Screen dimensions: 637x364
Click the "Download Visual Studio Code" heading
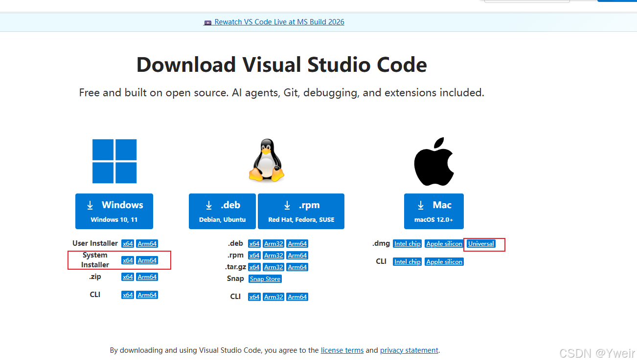click(282, 64)
